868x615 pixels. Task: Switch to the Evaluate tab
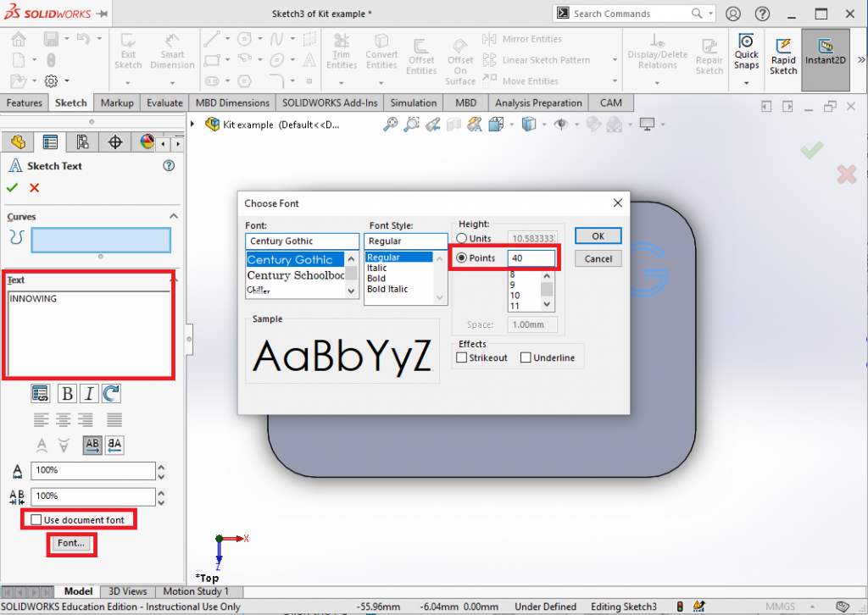(164, 102)
